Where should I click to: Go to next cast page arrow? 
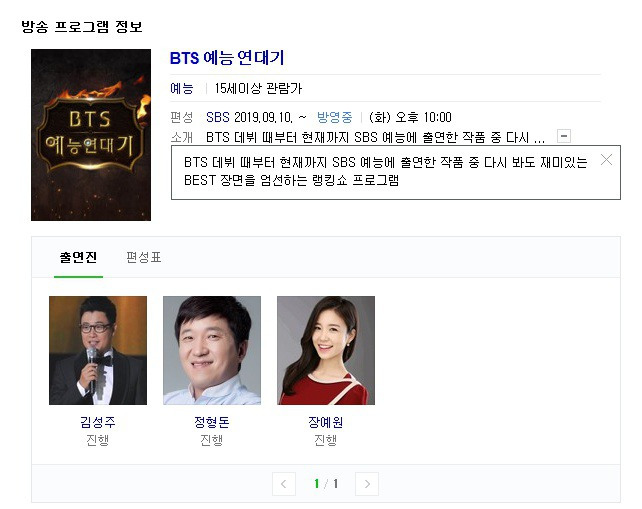pyautogui.click(x=367, y=484)
